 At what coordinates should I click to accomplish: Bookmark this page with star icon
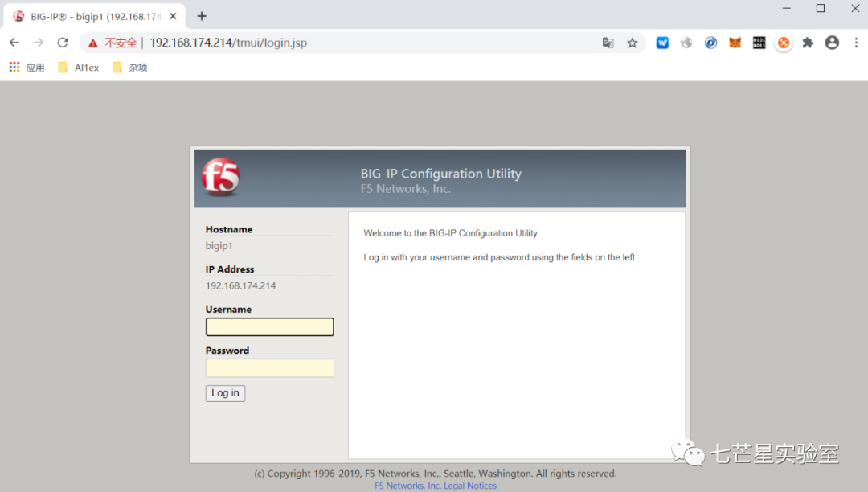tap(633, 43)
